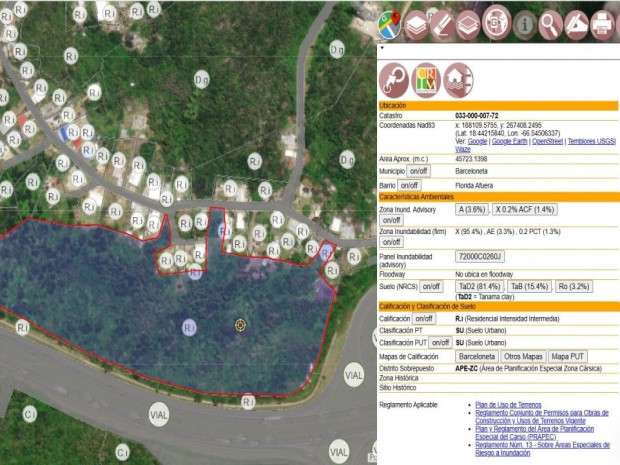Open Barceloneta calificación map
620x465 pixels.
[476, 356]
